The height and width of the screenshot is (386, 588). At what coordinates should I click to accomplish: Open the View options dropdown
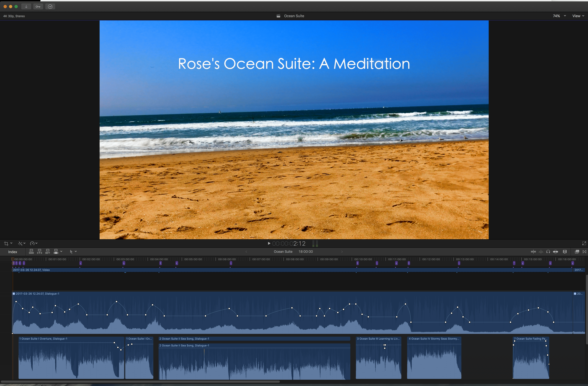[x=578, y=16]
